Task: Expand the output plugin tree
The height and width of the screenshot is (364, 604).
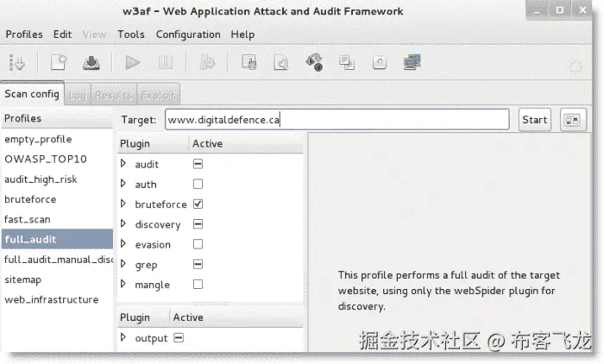Action: pos(123,337)
